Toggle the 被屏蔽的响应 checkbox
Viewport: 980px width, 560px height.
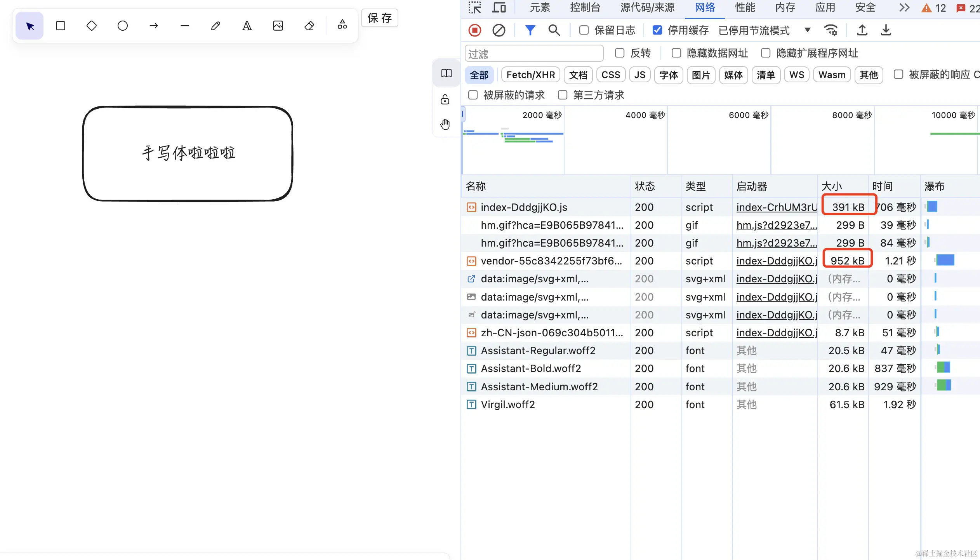[898, 75]
